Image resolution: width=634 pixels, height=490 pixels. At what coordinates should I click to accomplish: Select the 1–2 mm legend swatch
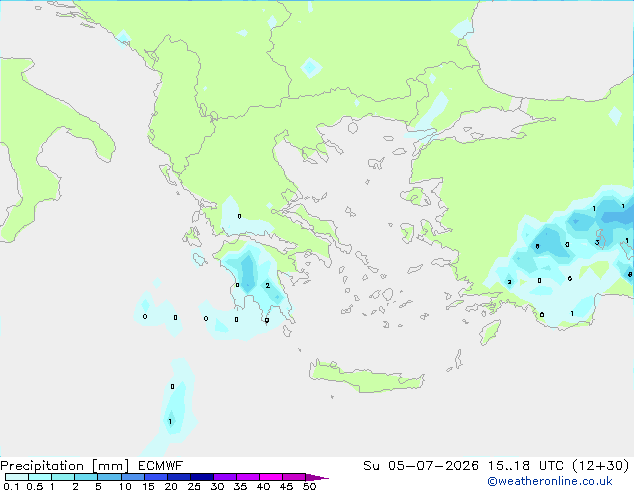tap(63, 477)
